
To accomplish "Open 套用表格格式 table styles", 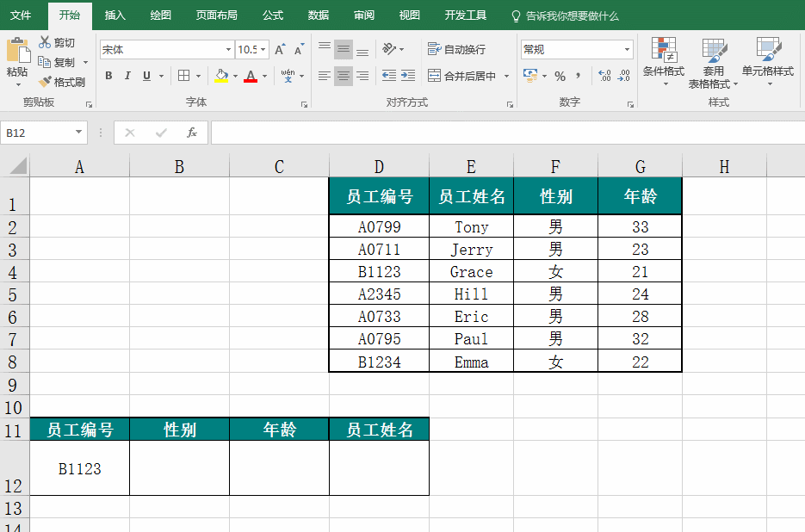I will coord(714,63).
